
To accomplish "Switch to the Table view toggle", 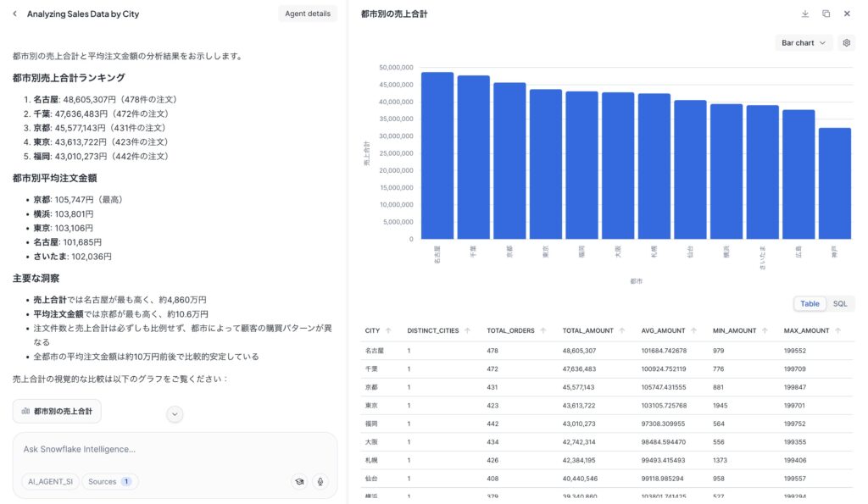I will click(810, 303).
